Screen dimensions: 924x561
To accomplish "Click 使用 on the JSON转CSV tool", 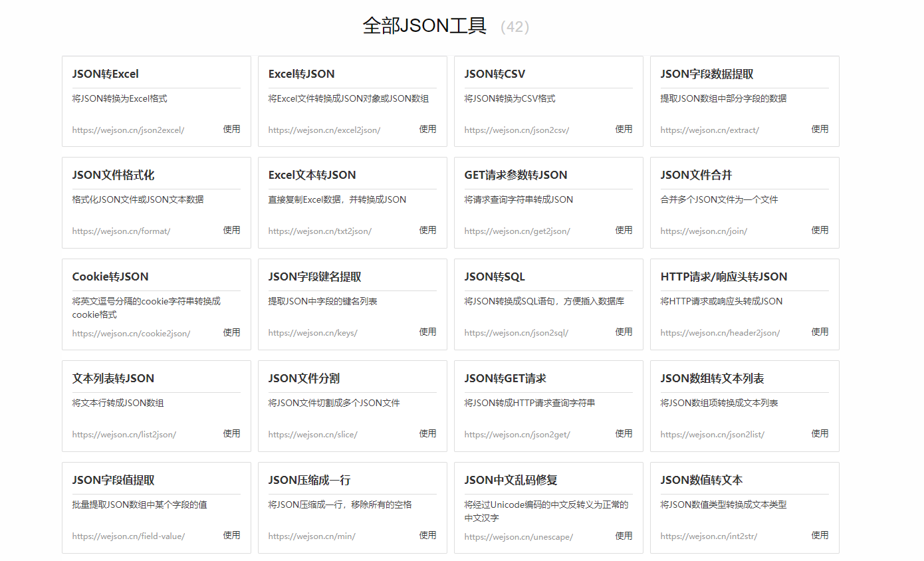I will click(624, 130).
